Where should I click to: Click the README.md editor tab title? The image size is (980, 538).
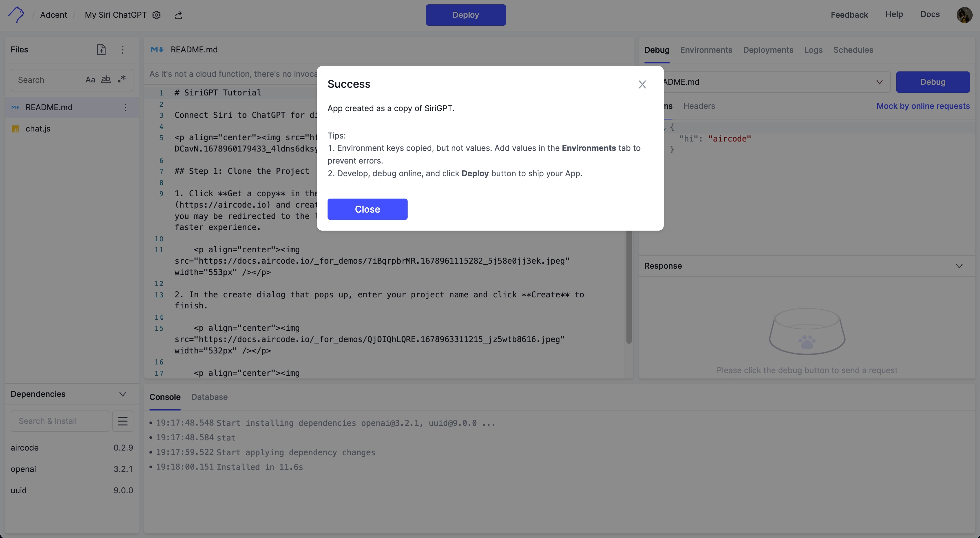[x=194, y=49]
